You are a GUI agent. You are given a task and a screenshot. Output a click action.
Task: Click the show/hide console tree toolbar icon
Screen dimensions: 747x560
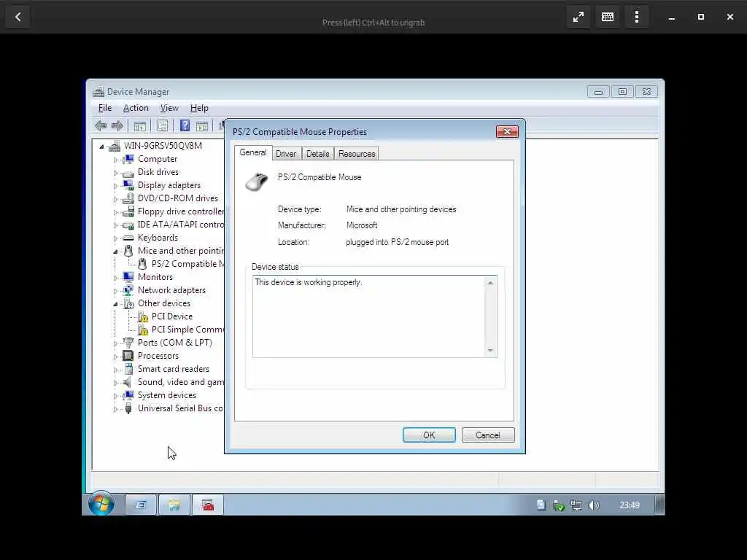click(139, 126)
